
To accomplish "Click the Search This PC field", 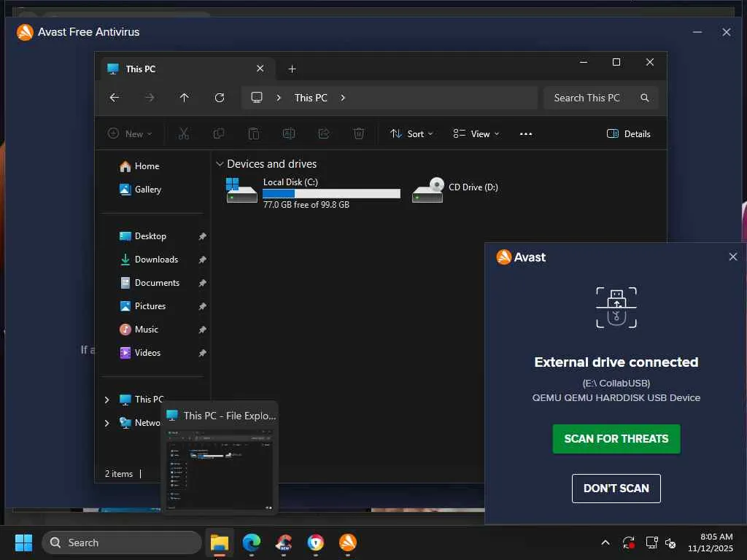I will click(601, 98).
